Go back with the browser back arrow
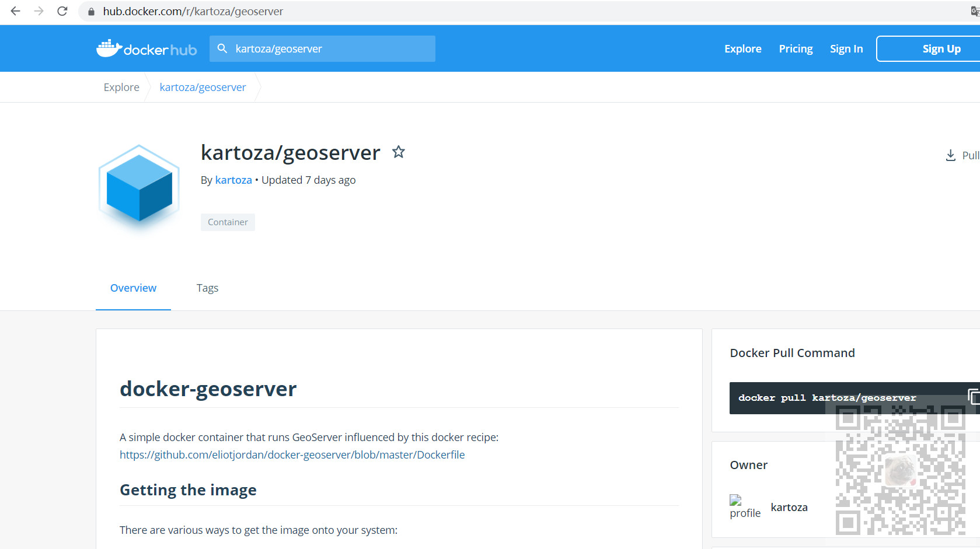 pos(16,11)
